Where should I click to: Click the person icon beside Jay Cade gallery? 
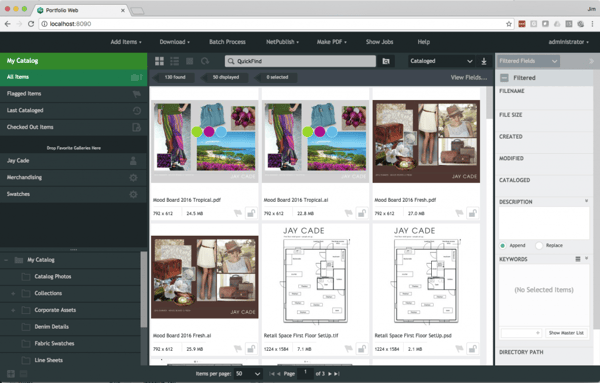tap(133, 161)
